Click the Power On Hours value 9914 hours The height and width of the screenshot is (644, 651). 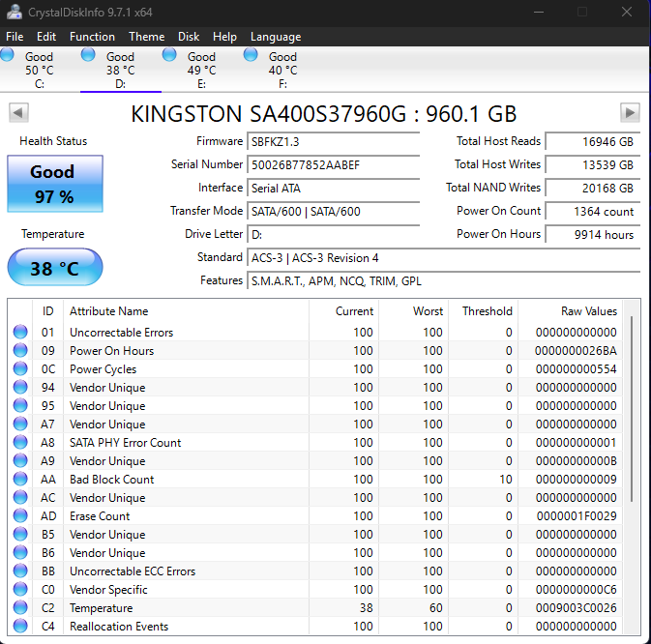(592, 234)
